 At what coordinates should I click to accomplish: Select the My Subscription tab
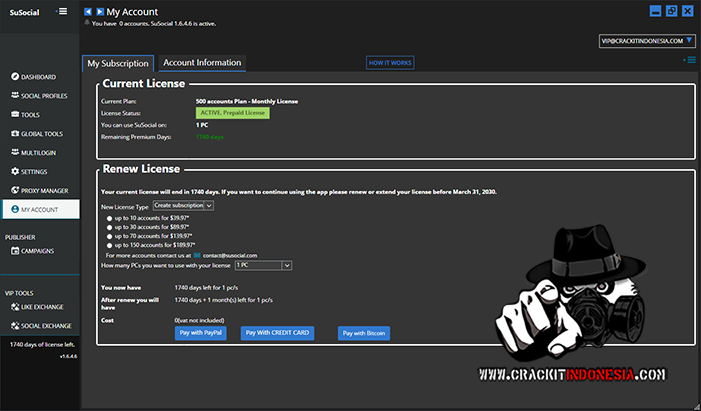[x=118, y=63]
